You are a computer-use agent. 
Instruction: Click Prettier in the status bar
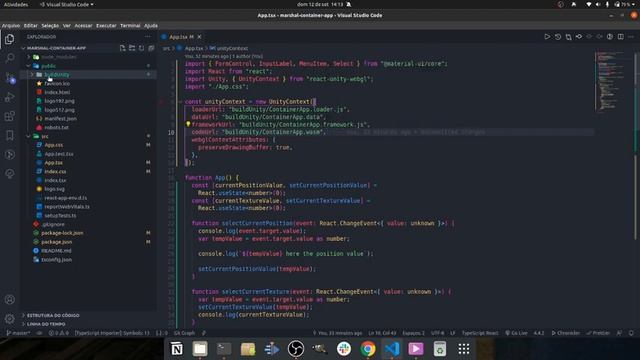pyautogui.click(x=598, y=333)
